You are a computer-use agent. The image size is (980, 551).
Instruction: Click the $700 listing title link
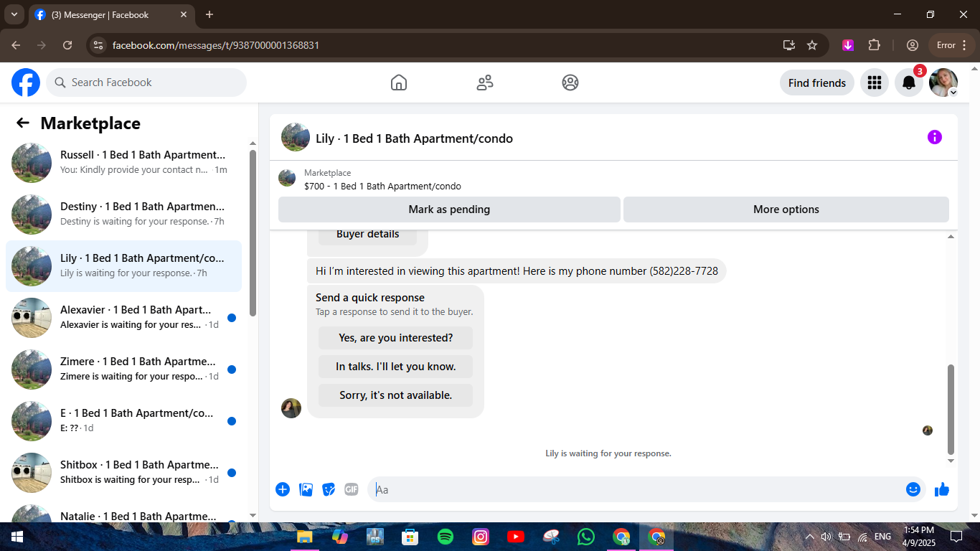(x=382, y=187)
